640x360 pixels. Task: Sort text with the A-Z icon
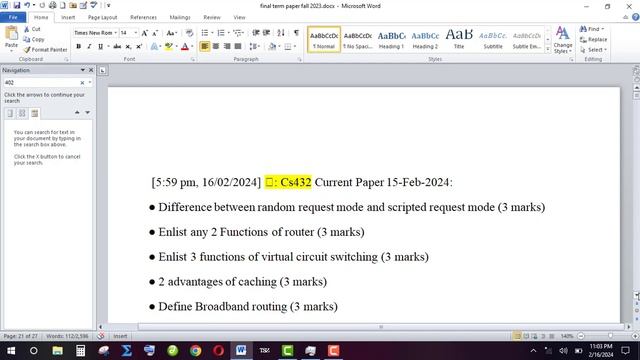click(281, 33)
